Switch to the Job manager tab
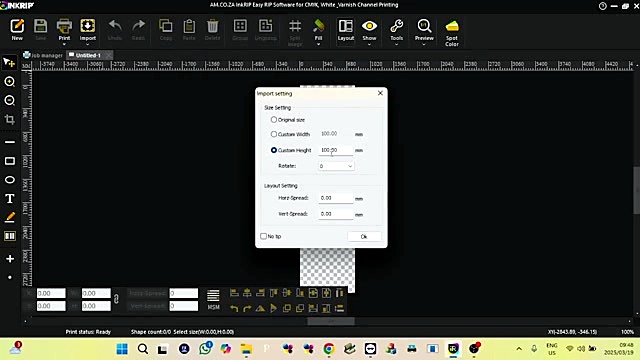This screenshot has height=360, width=640. coord(43,55)
